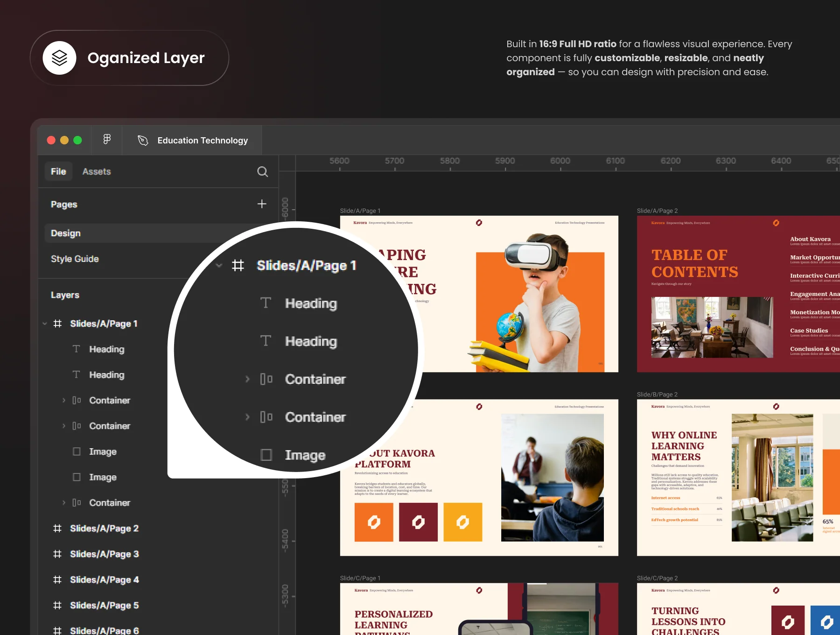The image size is (840, 635).
Task: Collapse the Slides/A/Page 1 layer in sidebar
Action: [x=45, y=324]
